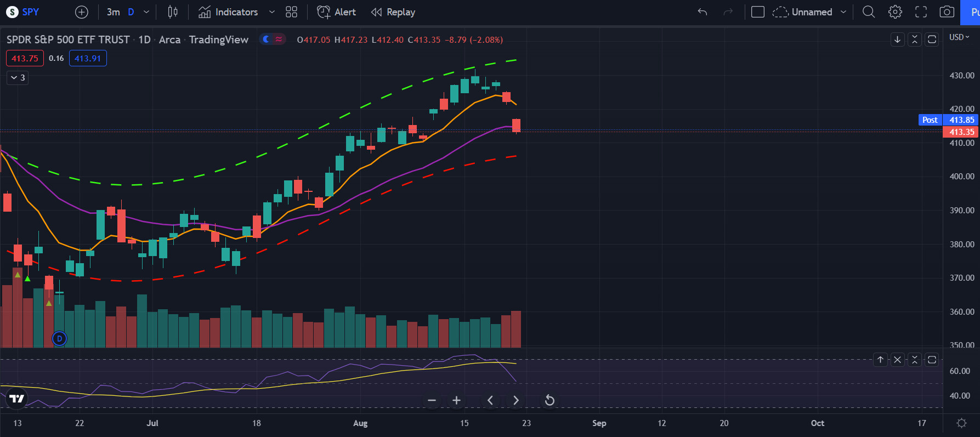Click the blue buy price 413.91
Image resolution: width=980 pixels, height=437 pixels.
pyautogui.click(x=88, y=58)
